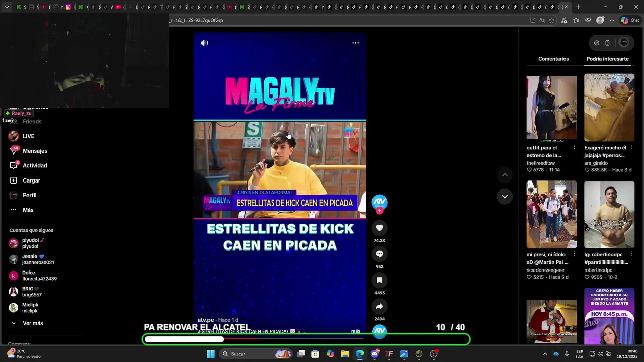Open 'outfit para el estreno' video thumbnail
Viewport: 644px width, 362px height.
tap(551, 107)
